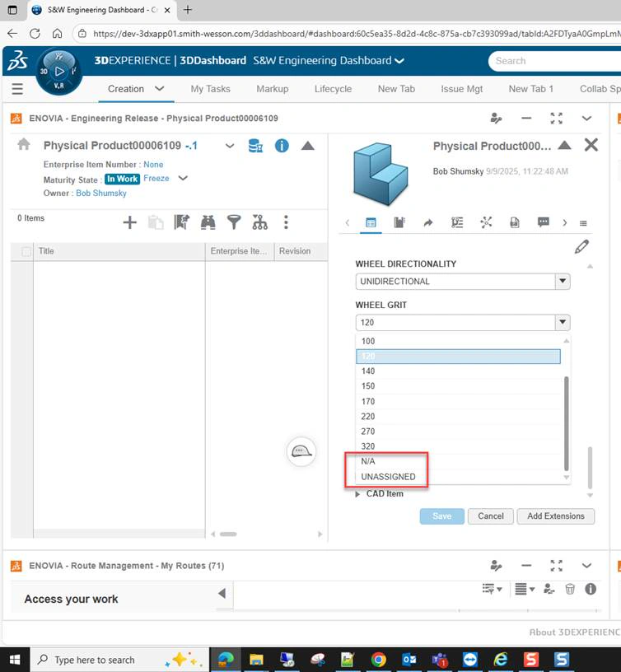Open the properties tab icon in info panel

pos(371,222)
